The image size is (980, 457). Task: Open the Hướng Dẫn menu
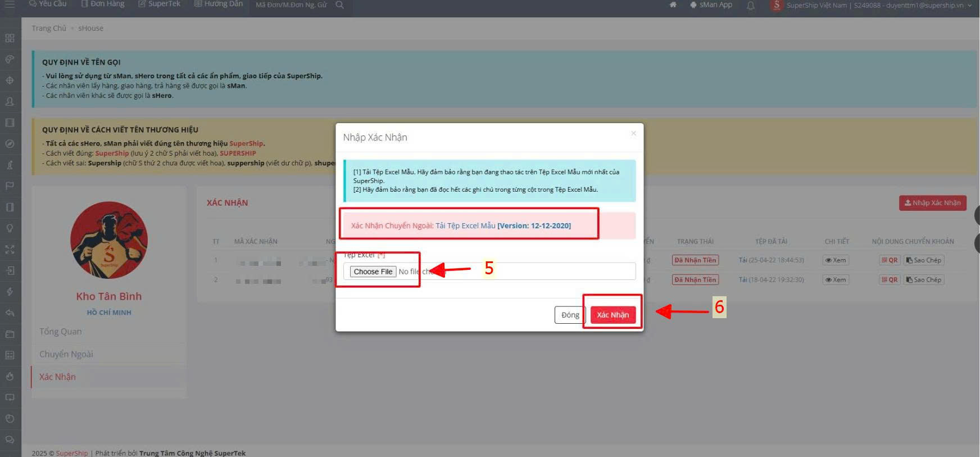point(219,4)
